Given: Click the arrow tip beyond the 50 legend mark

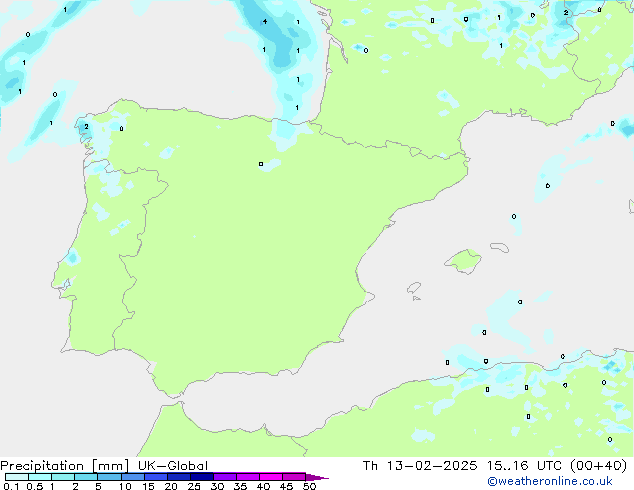Looking at the screenshot, I should point(317,477).
